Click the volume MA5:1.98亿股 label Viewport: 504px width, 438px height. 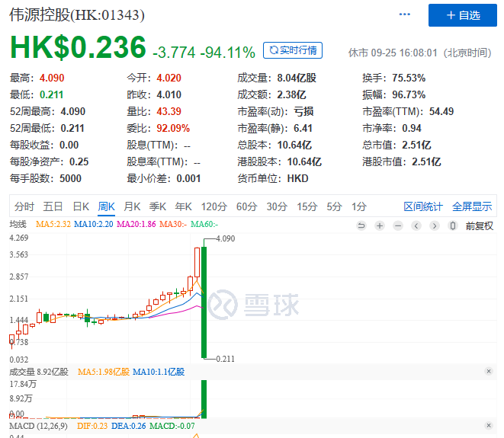(x=104, y=372)
